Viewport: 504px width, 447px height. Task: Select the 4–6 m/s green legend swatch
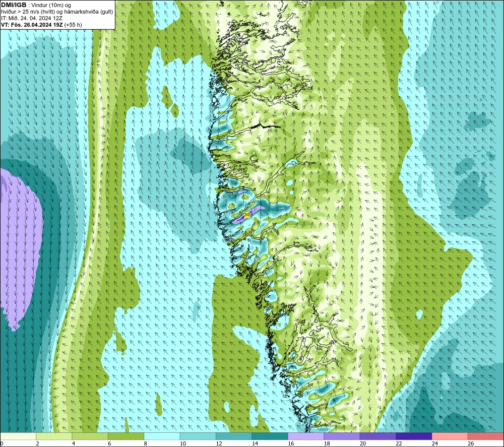click(90, 436)
